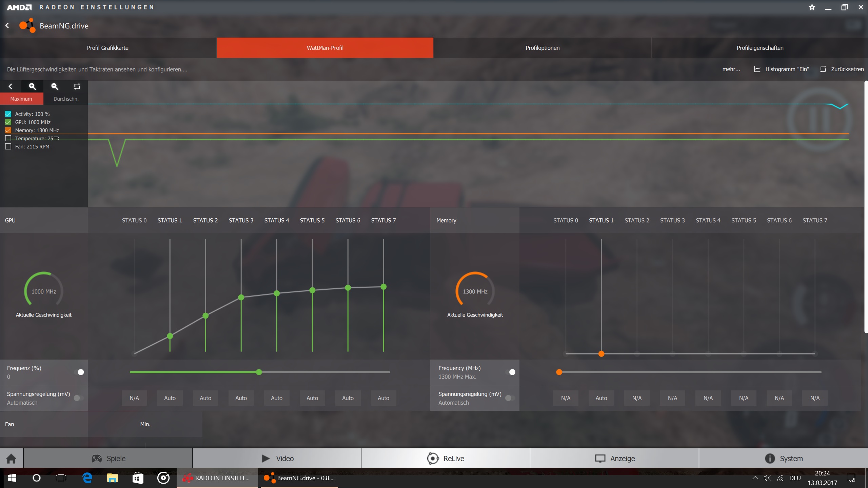Click GPU frequency percentage slider handle
The height and width of the screenshot is (488, 868).
pyautogui.click(x=259, y=372)
